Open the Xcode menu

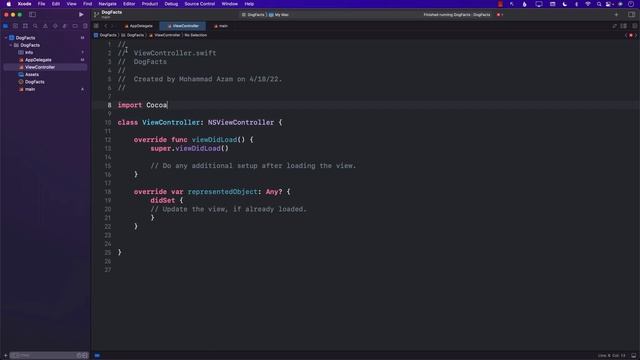click(x=24, y=4)
